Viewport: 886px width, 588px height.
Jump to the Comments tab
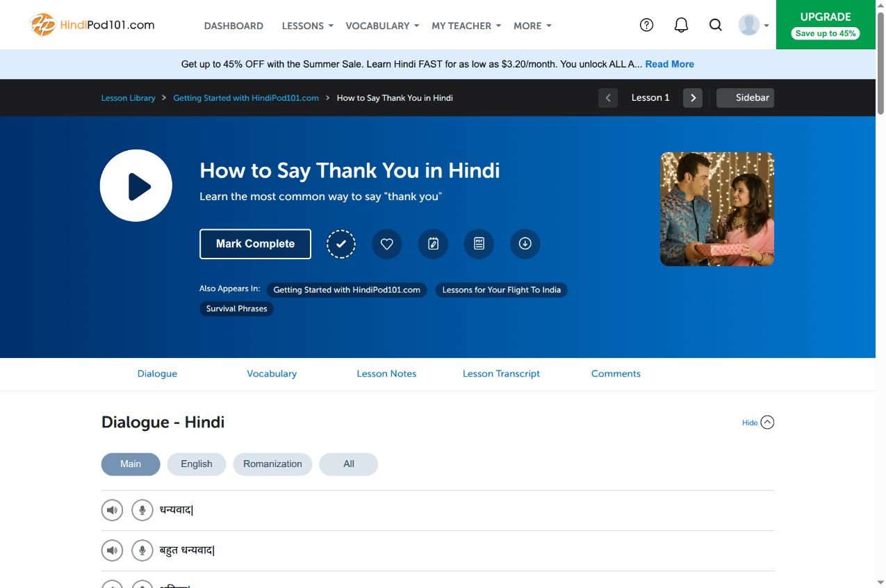616,374
